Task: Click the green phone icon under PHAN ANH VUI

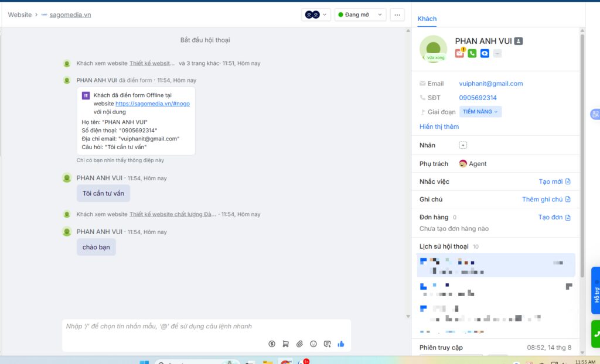Action: (x=471, y=53)
